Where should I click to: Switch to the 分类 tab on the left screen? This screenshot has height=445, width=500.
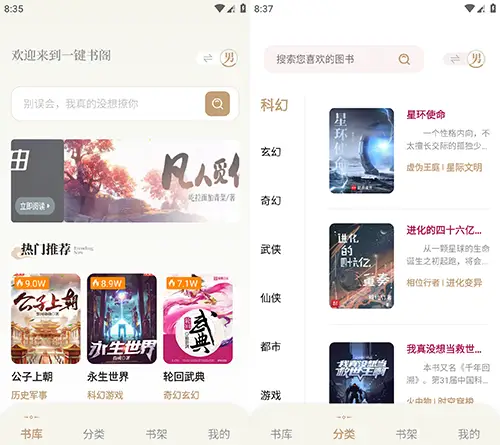[94, 434]
